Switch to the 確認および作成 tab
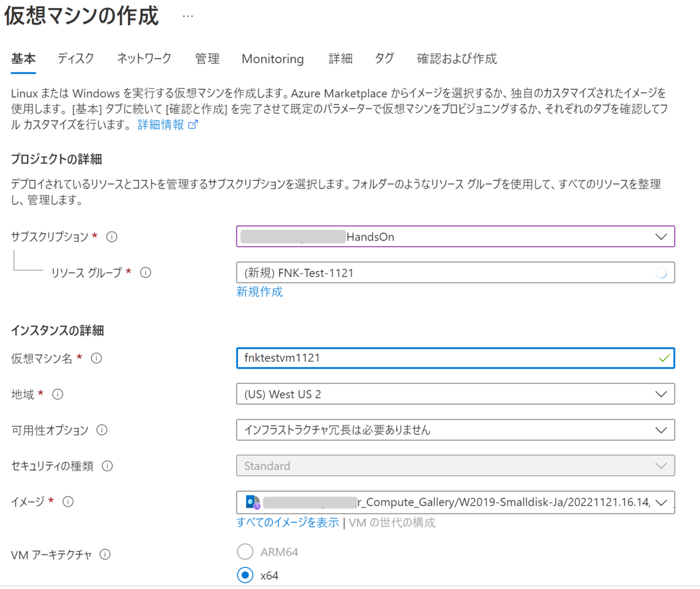 click(457, 58)
